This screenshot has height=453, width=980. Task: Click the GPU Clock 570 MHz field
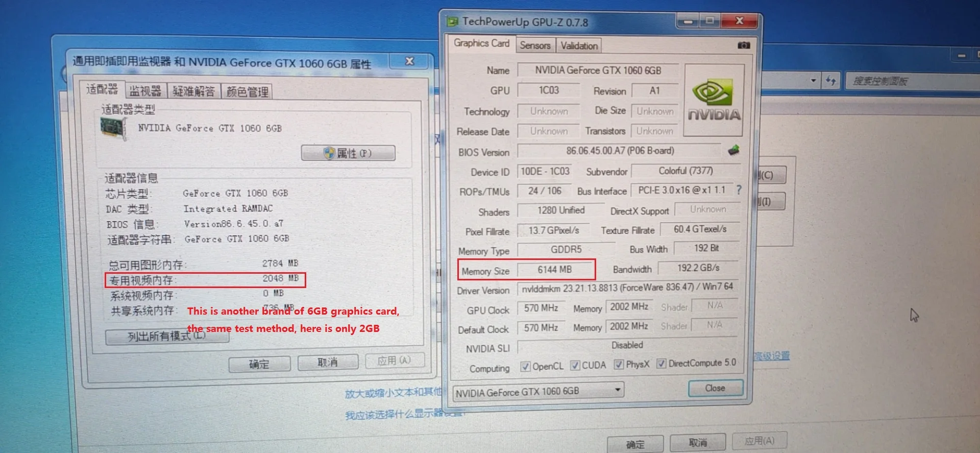pyautogui.click(x=541, y=308)
